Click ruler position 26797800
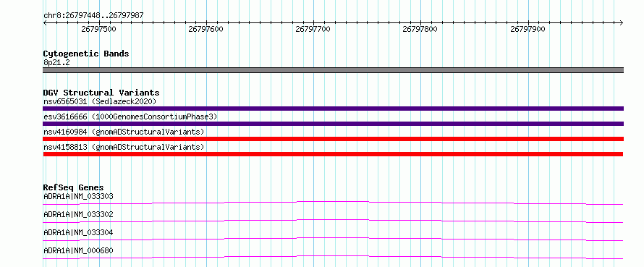The width and height of the screenshot is (644, 267). [x=420, y=29]
